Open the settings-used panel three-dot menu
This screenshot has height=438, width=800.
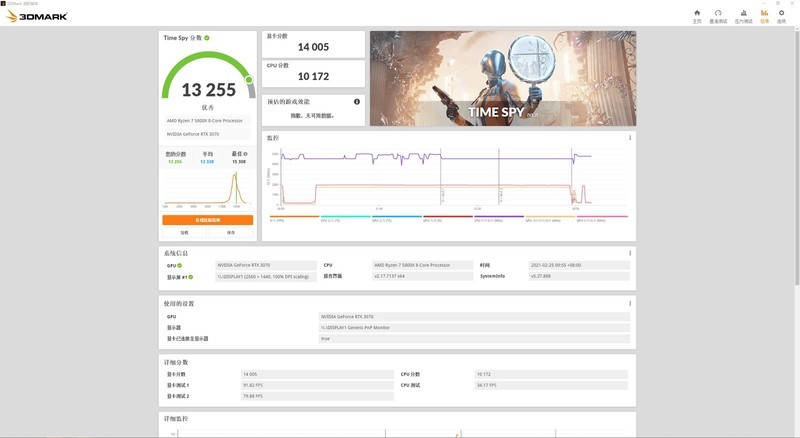[x=629, y=303]
